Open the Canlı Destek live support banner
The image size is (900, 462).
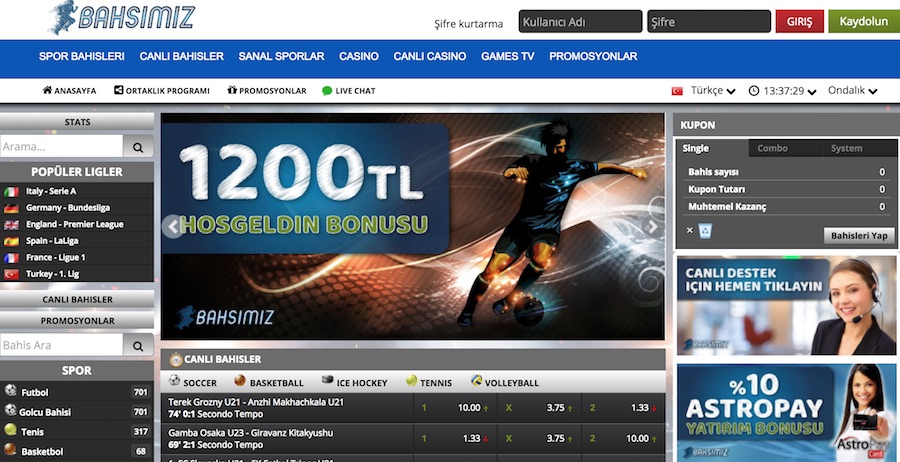[x=786, y=305]
